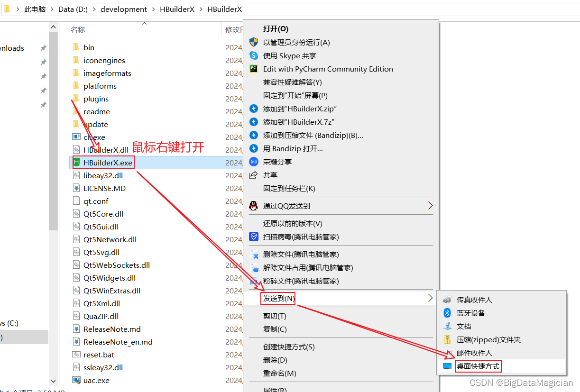Click the uac.exe shield icon
Image resolution: width=580 pixels, height=392 pixels.
76,380
